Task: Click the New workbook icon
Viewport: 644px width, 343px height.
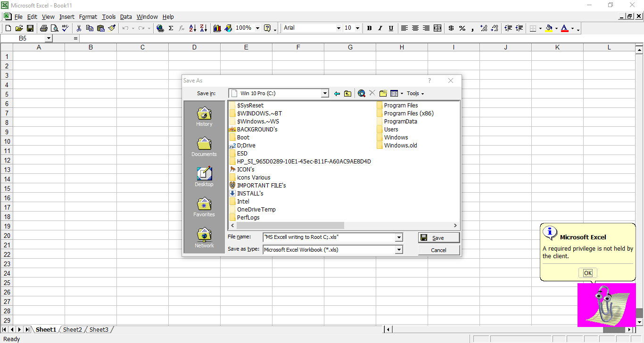Action: [x=8, y=28]
